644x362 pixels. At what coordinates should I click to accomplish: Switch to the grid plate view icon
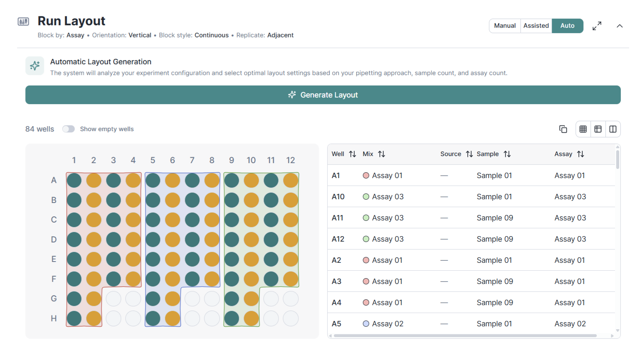(583, 129)
